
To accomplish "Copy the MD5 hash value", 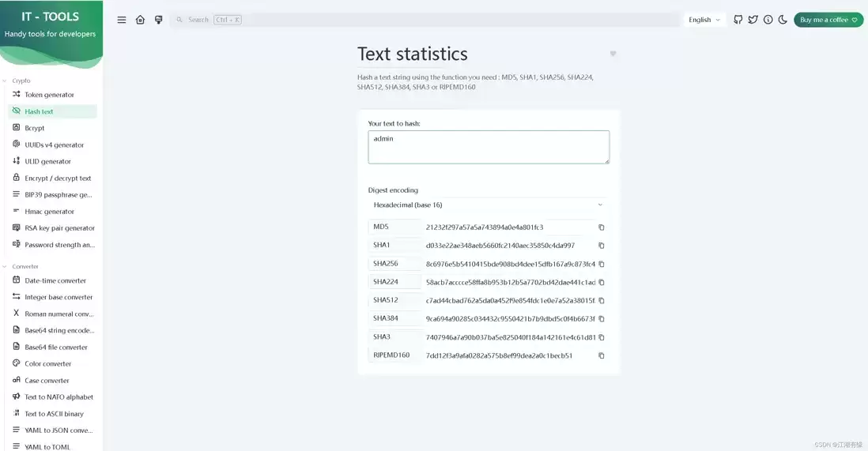I will click(x=601, y=227).
